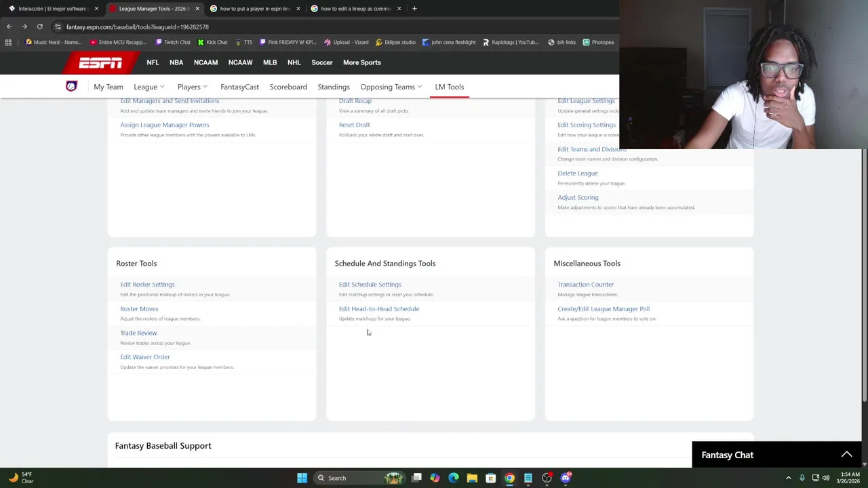
Task: Select the NFL menu item
Action: [x=153, y=62]
